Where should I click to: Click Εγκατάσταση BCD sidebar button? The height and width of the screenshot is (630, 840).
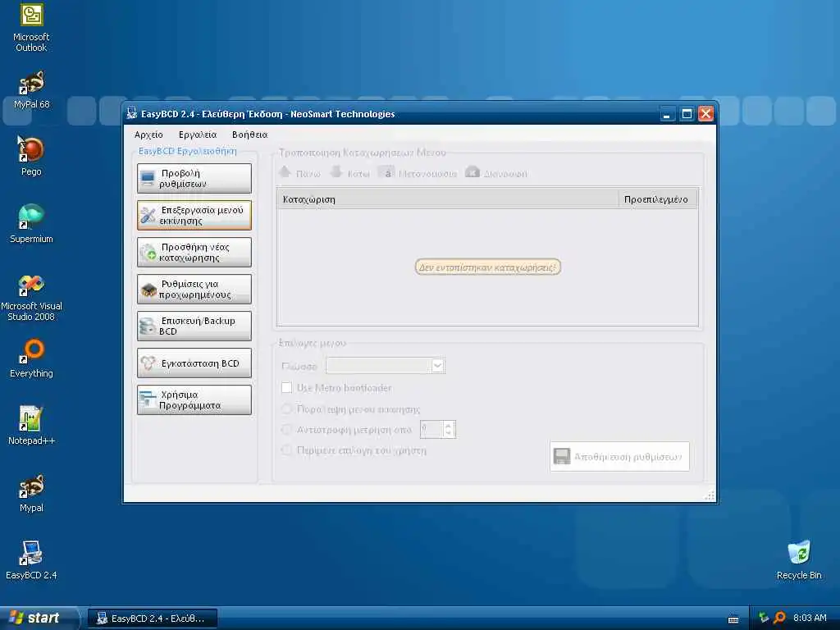point(194,363)
